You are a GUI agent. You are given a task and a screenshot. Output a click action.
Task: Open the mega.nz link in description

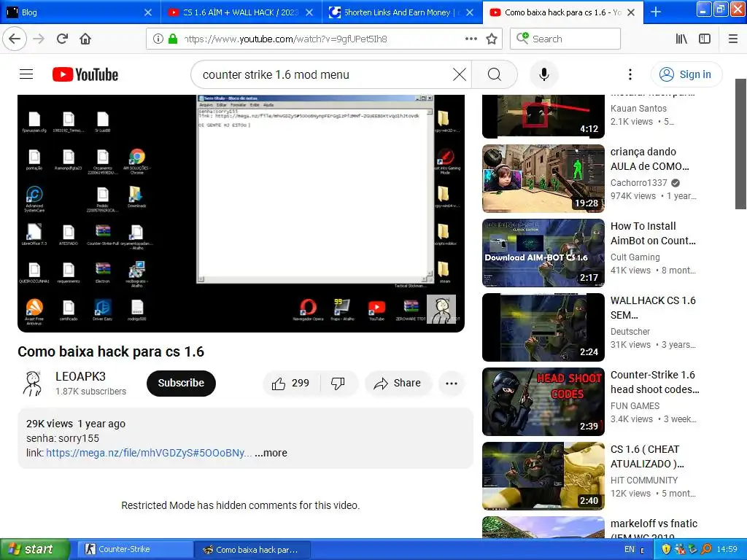[149, 452]
